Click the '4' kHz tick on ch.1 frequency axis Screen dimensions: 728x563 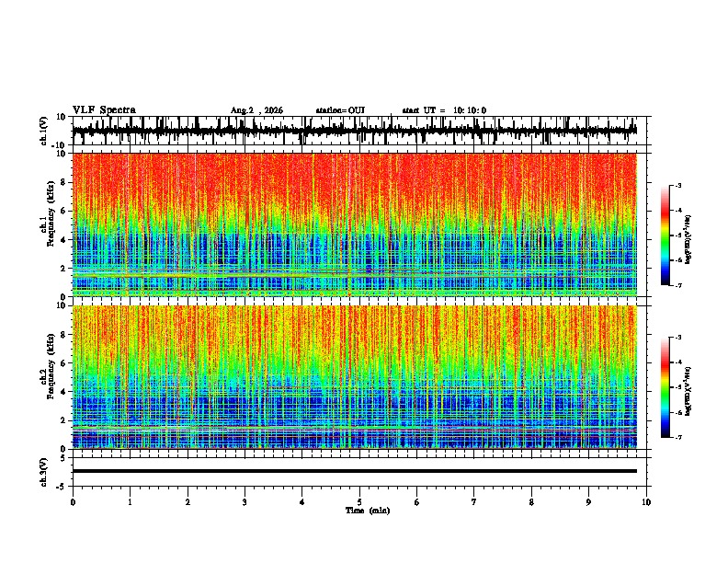64,240
